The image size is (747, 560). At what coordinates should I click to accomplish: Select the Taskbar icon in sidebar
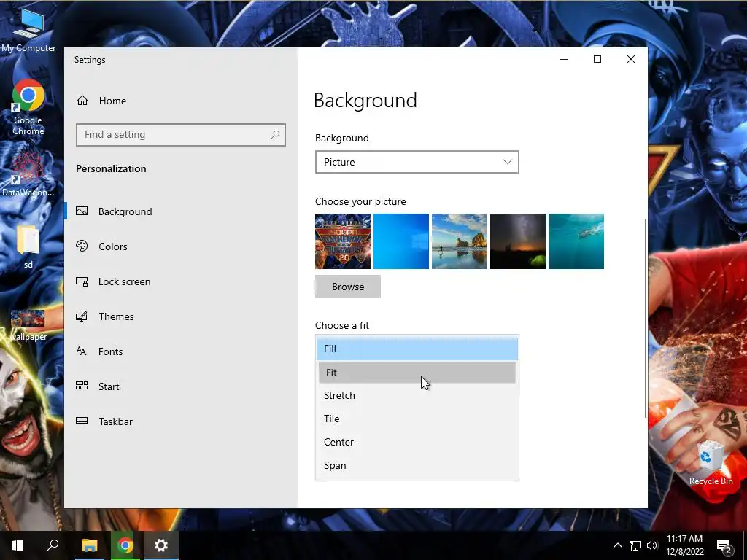click(x=82, y=421)
